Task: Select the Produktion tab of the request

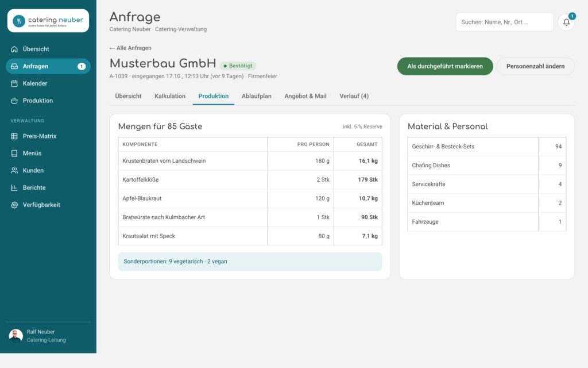Action: pyautogui.click(x=214, y=96)
